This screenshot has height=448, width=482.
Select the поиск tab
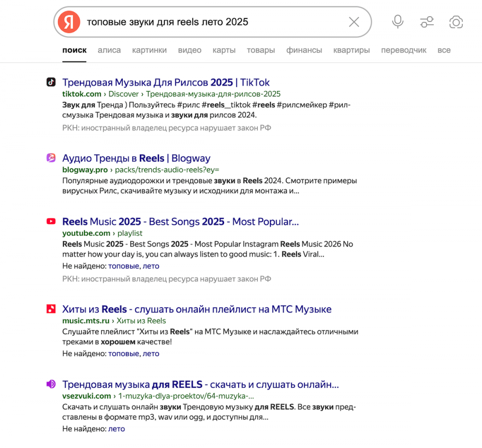(x=74, y=50)
